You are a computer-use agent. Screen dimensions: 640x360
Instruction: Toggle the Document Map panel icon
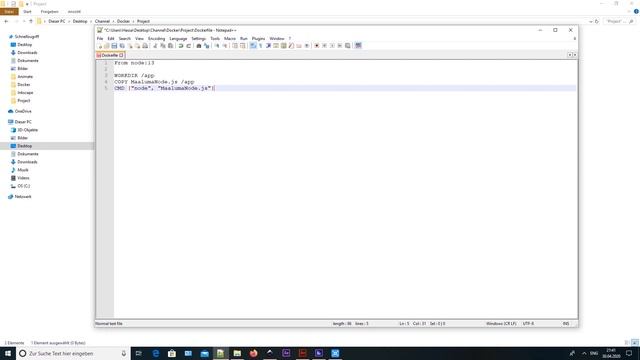click(x=284, y=46)
